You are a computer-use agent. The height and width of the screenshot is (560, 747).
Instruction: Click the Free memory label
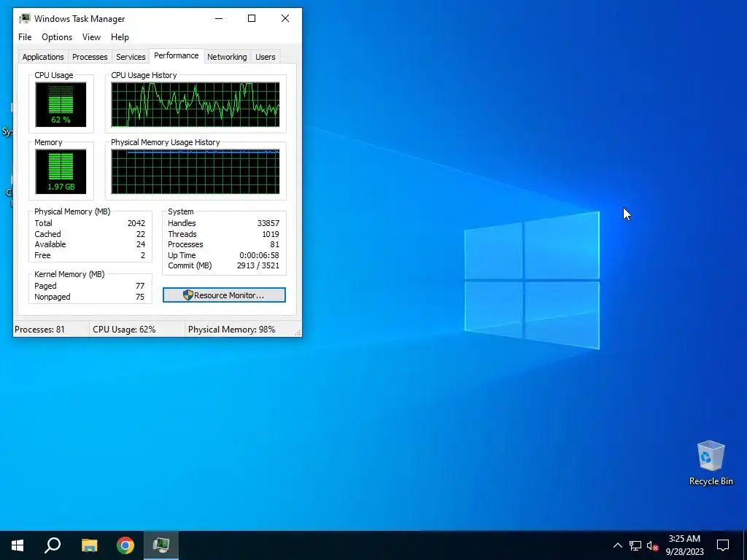[x=42, y=255]
